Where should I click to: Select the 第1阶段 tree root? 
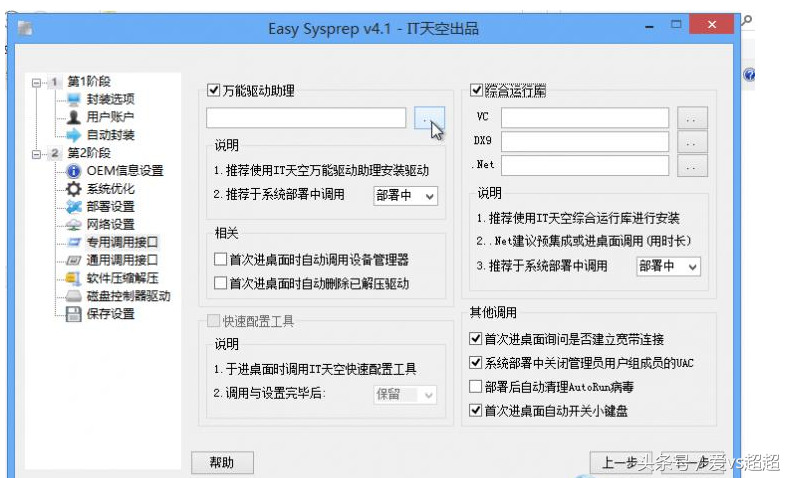(89, 81)
